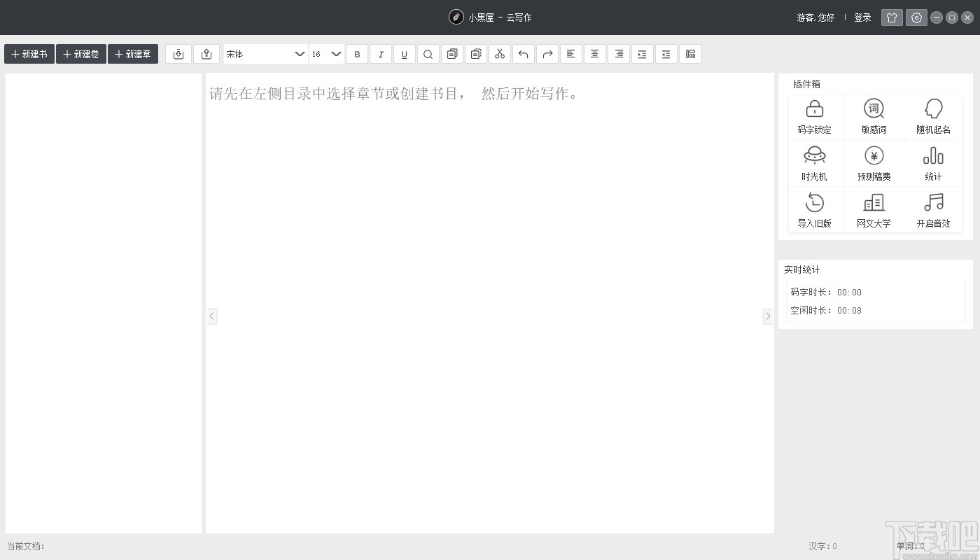Click the paste clipboard icon
The height and width of the screenshot is (560, 980).
point(476,54)
